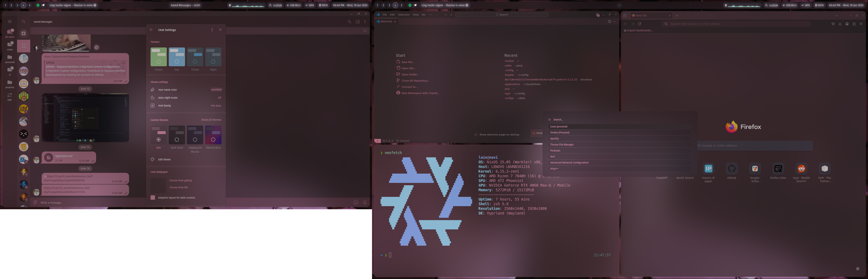Click the forward arrow beside the photo
The height and width of the screenshot is (279, 868).
point(96,47)
